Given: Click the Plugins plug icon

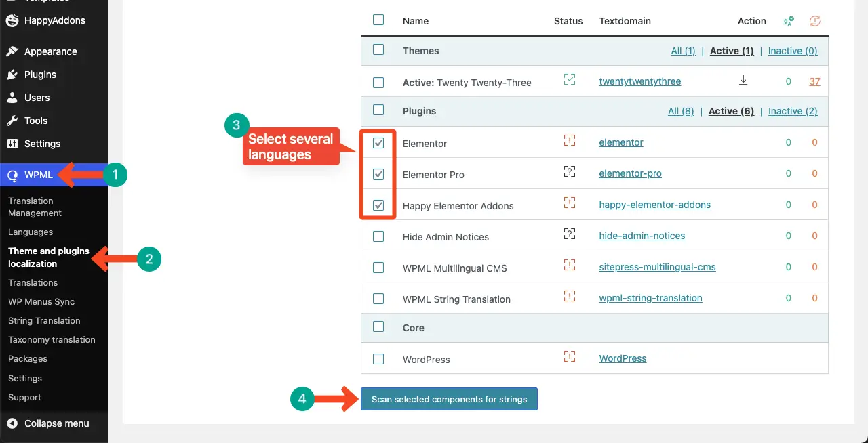Looking at the screenshot, I should 12,75.
